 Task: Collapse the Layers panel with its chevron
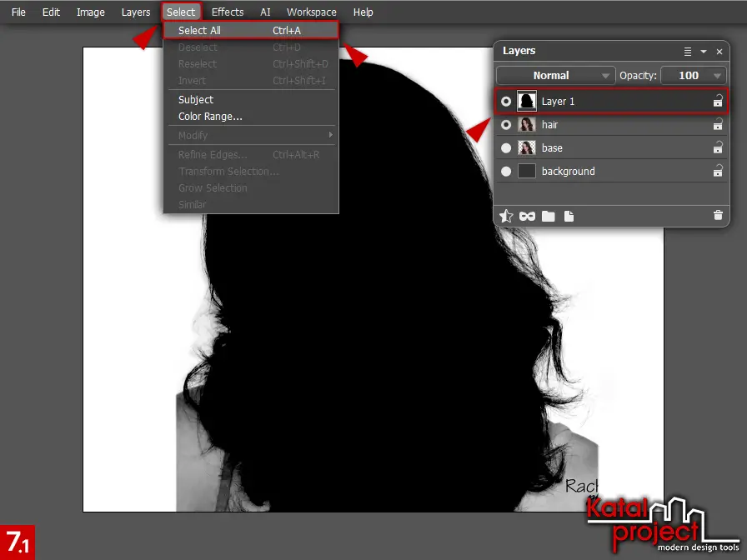point(703,51)
